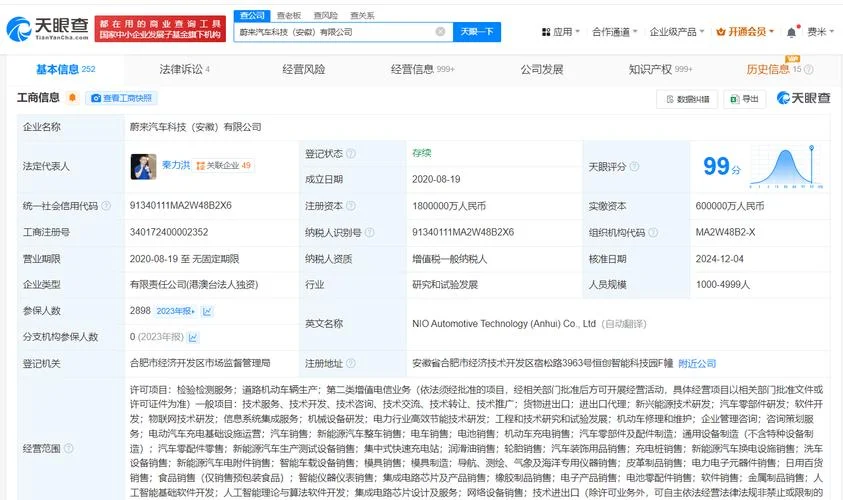The height and width of the screenshot is (500, 843).
Task: Switch to the 经营风险 tab
Action: 304,69
